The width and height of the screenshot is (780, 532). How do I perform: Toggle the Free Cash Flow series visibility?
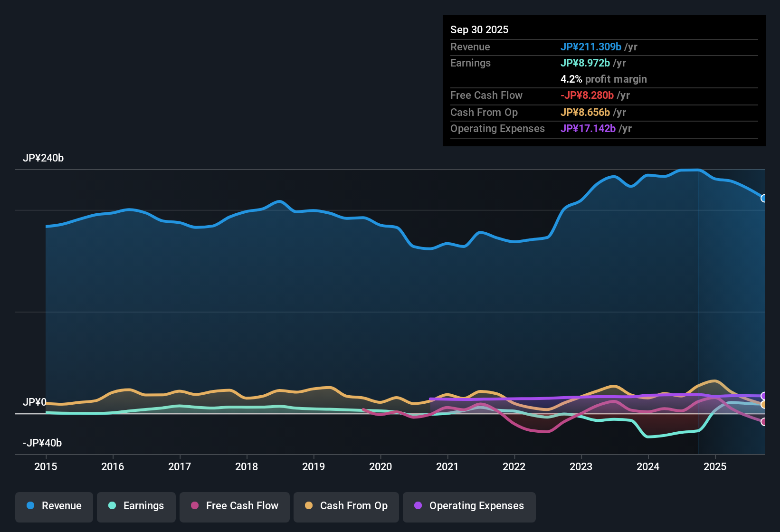[x=234, y=506]
